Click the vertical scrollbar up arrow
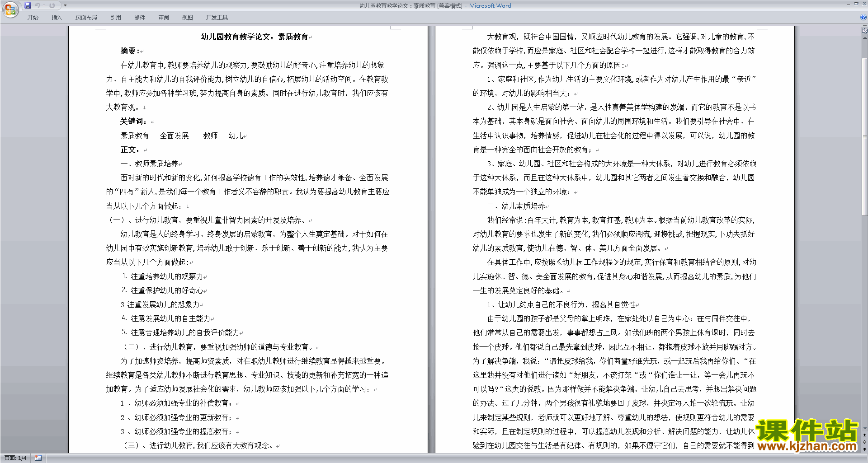The width and height of the screenshot is (868, 463). 865,38
